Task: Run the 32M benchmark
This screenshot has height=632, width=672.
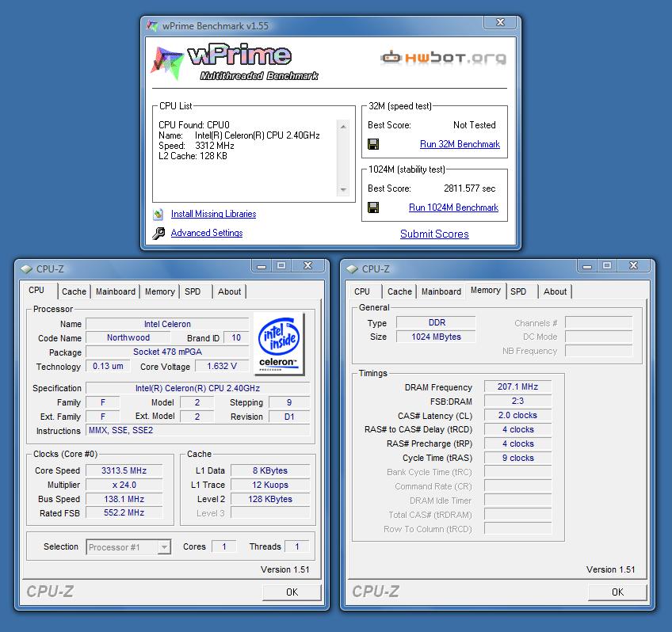Action: click(460, 144)
